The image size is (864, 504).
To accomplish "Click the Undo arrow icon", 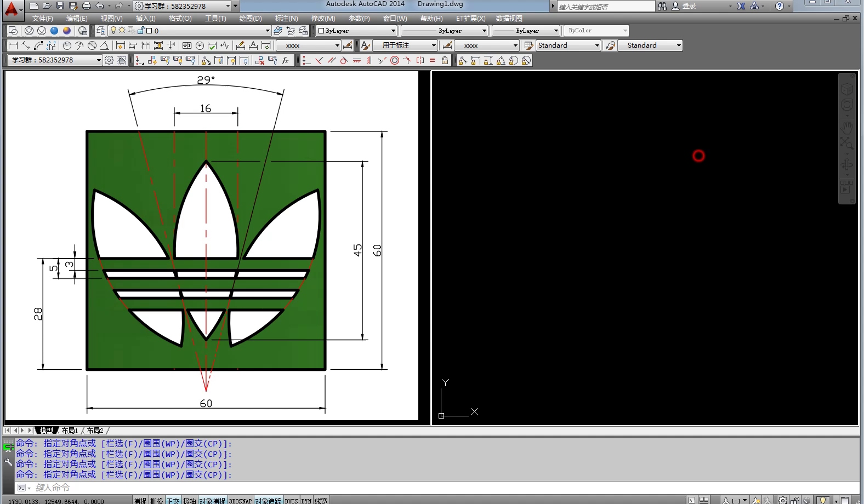I will click(99, 6).
